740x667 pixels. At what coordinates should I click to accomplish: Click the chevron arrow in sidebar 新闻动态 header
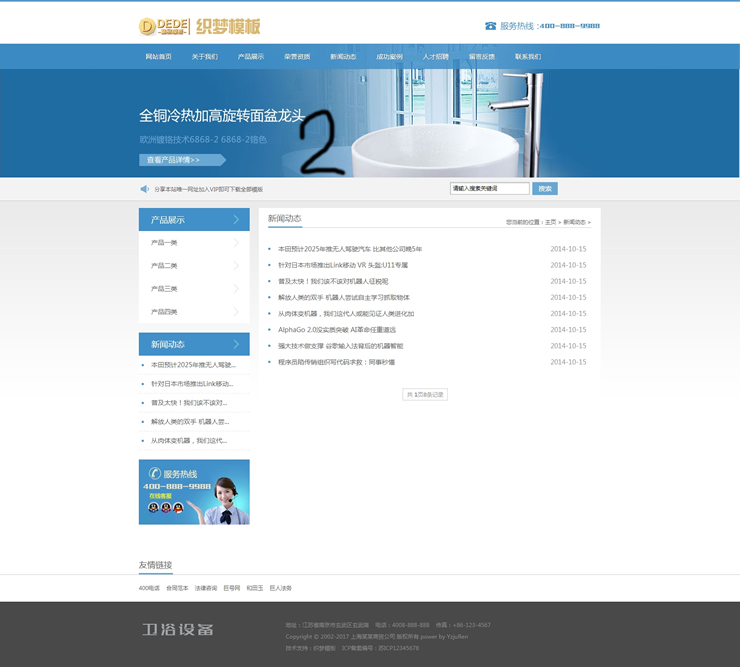coord(237,344)
